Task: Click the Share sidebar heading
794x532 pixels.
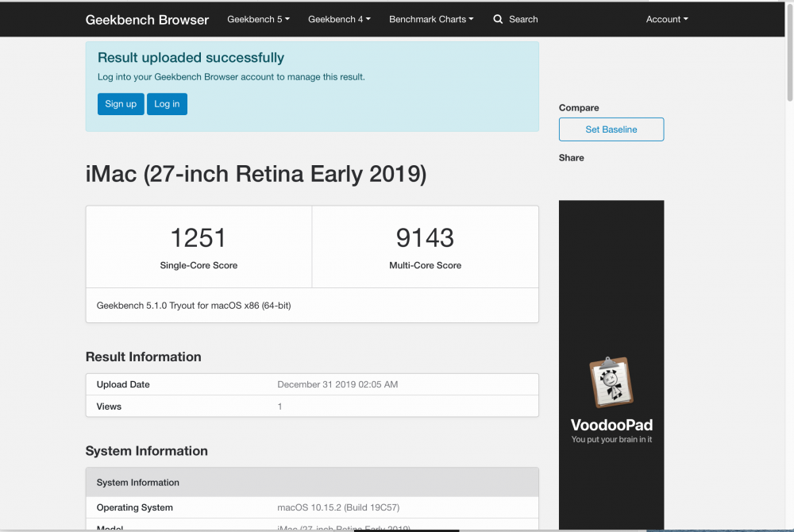Action: point(571,158)
